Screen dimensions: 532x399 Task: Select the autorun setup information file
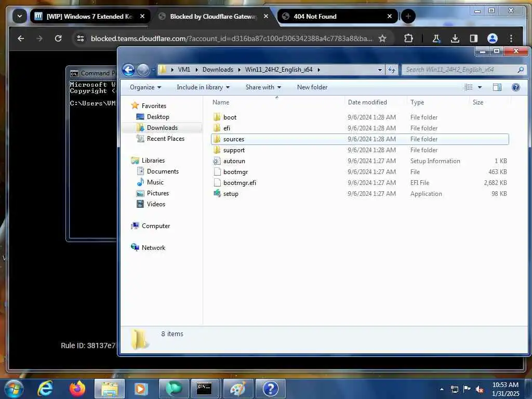click(x=360, y=161)
